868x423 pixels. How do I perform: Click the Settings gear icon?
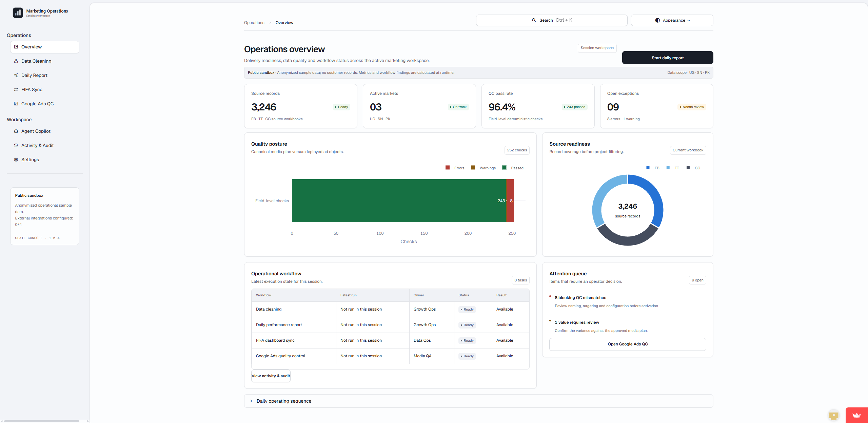pos(16,160)
